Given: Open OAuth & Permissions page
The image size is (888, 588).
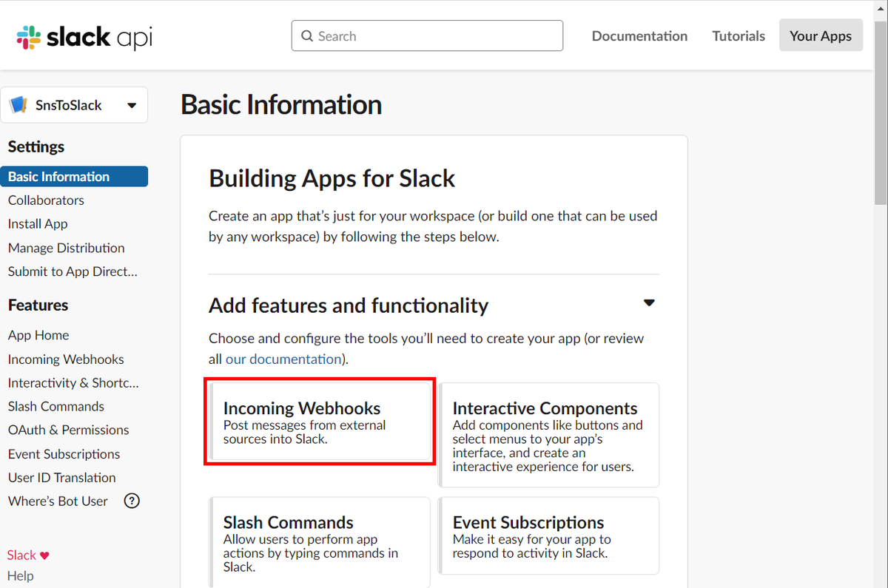Looking at the screenshot, I should coord(68,430).
